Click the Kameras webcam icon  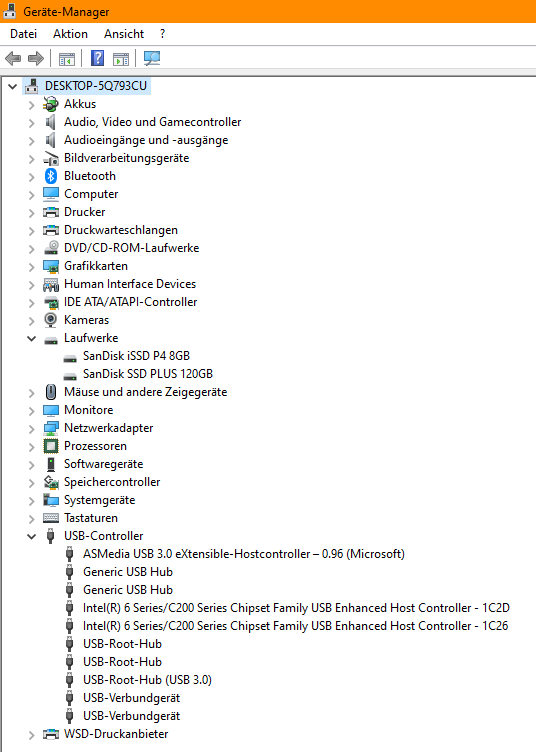[51, 320]
